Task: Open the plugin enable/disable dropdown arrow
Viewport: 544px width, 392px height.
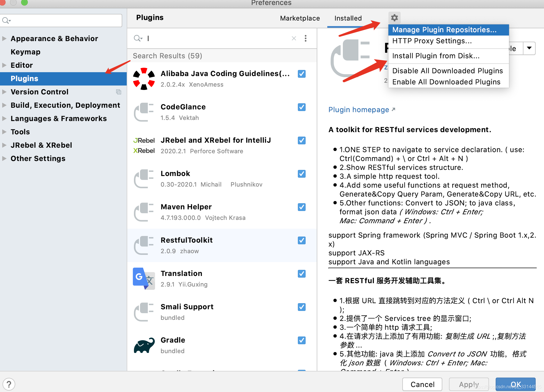Action: pos(529,48)
